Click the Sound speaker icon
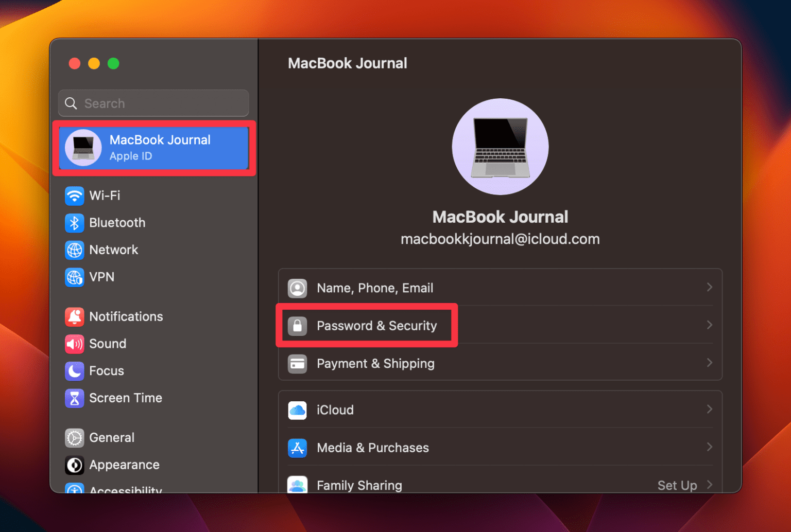Image resolution: width=791 pixels, height=532 pixels. click(75, 344)
